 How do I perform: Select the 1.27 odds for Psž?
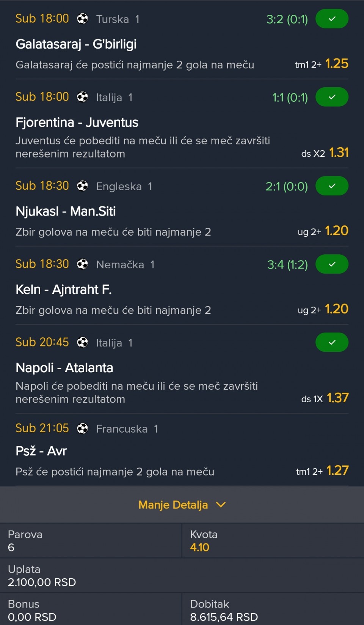337,471
